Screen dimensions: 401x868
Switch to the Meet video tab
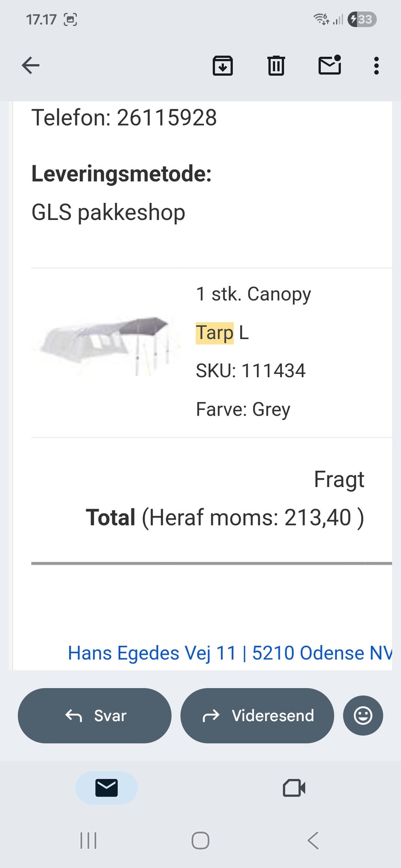tap(294, 788)
